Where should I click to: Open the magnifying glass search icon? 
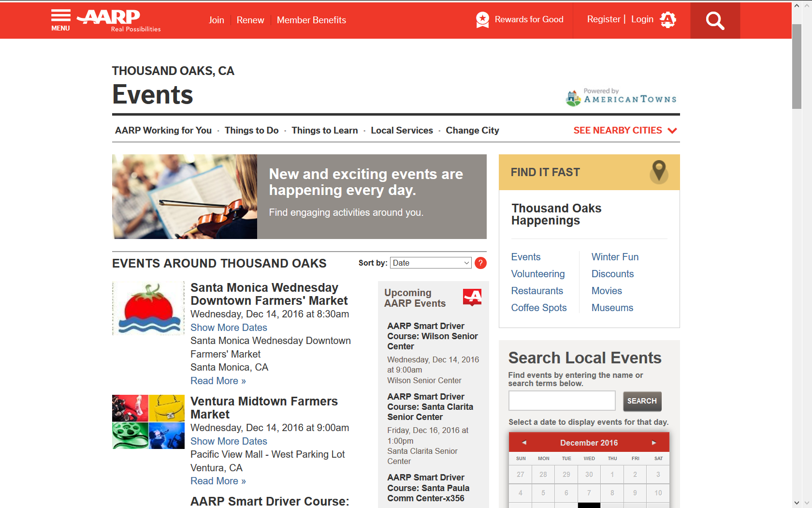click(x=715, y=21)
